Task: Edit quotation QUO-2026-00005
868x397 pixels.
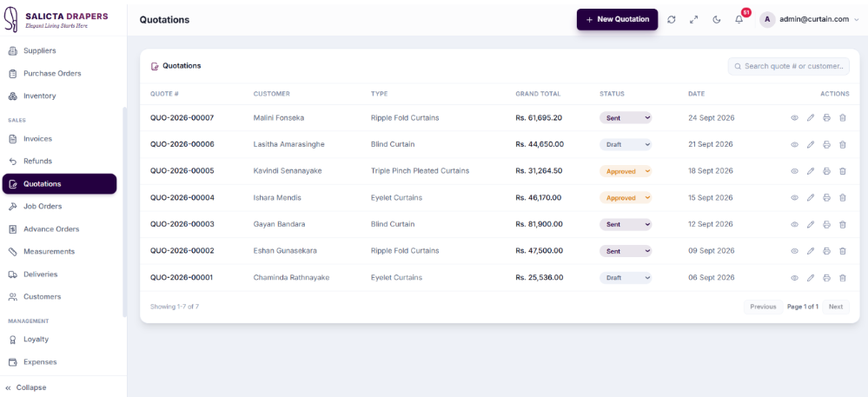Action: (x=811, y=171)
